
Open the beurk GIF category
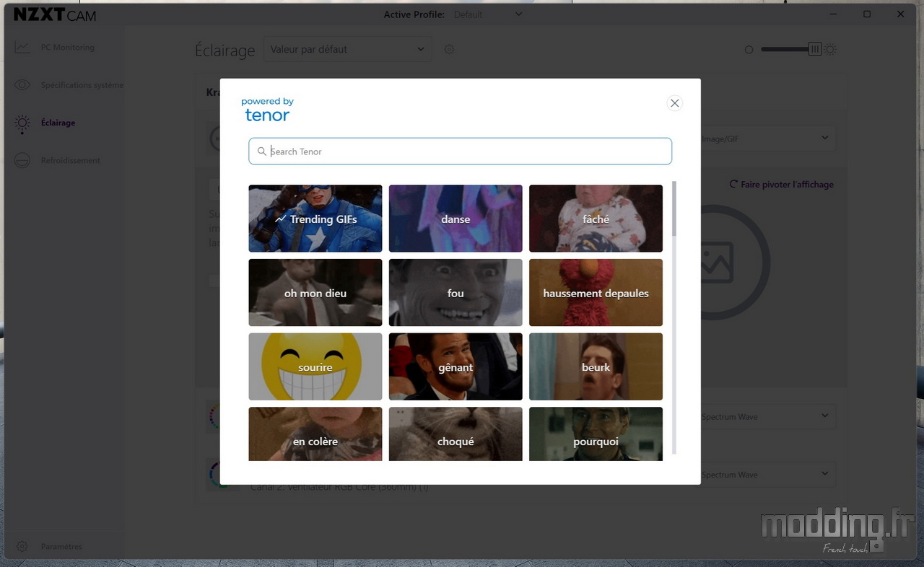(596, 366)
